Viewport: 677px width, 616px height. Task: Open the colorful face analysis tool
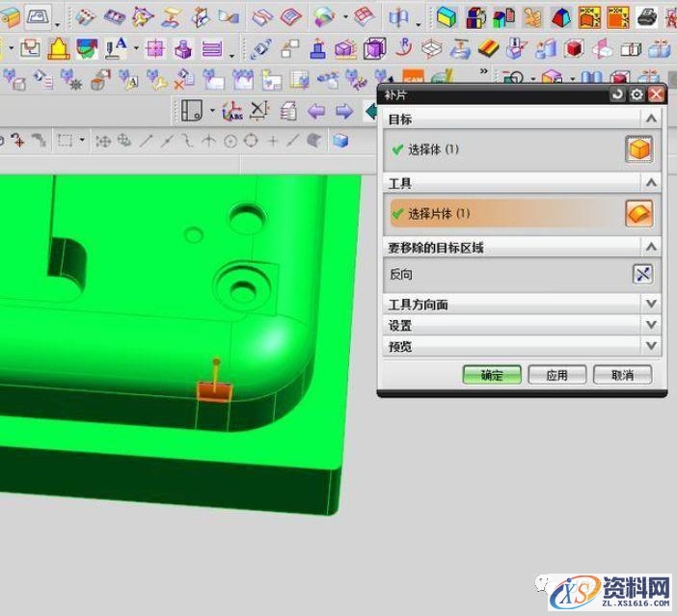coord(87,48)
